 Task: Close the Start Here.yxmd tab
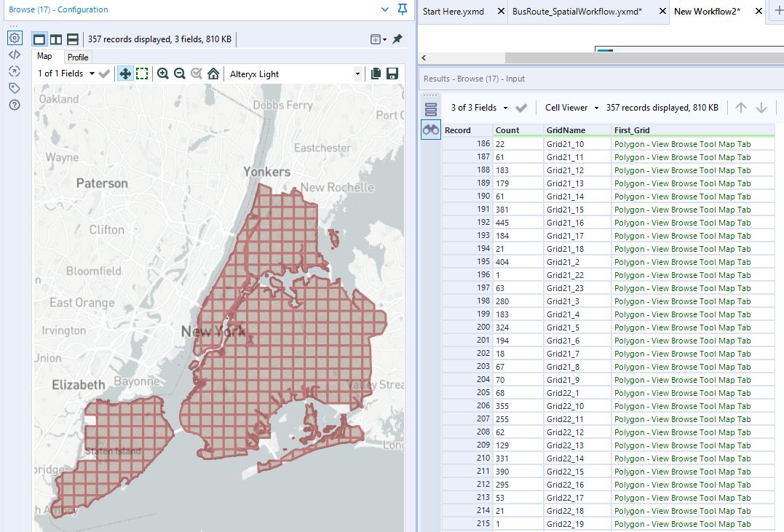(501, 11)
